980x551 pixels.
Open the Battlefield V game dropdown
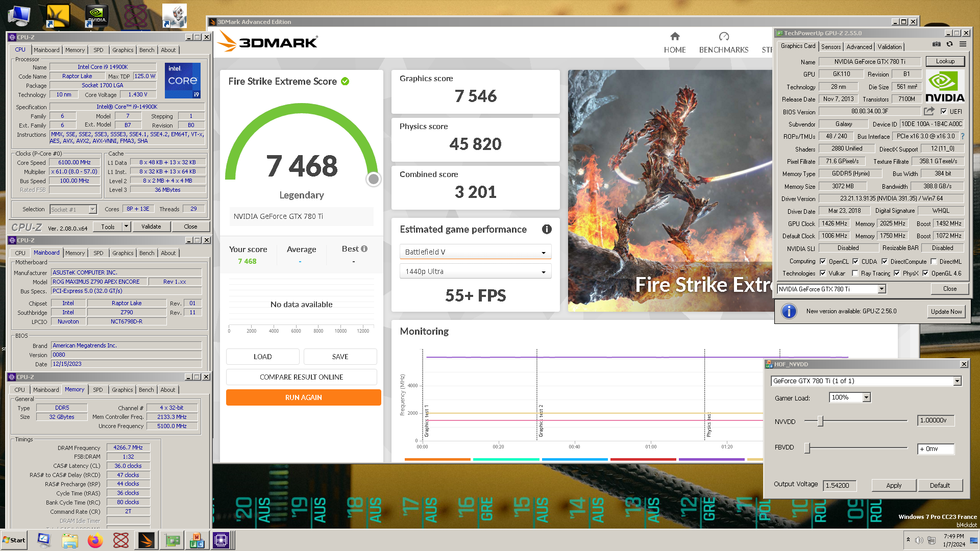coord(475,252)
